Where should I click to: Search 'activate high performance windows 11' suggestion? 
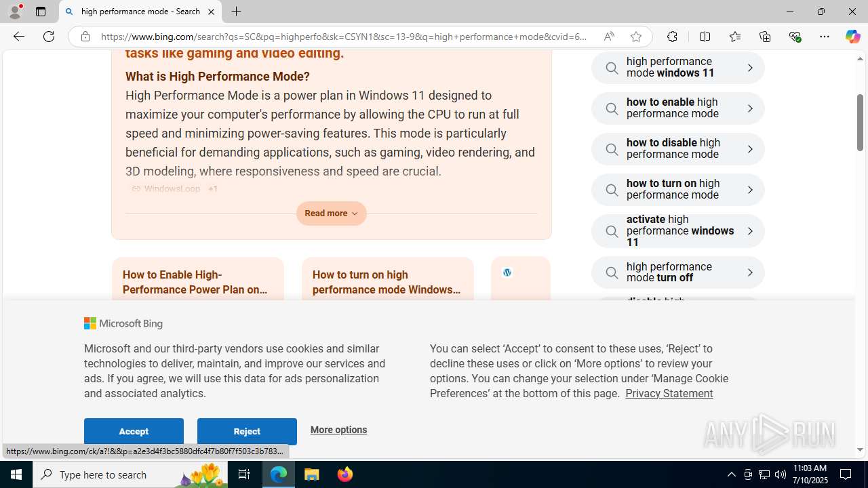coord(677,231)
